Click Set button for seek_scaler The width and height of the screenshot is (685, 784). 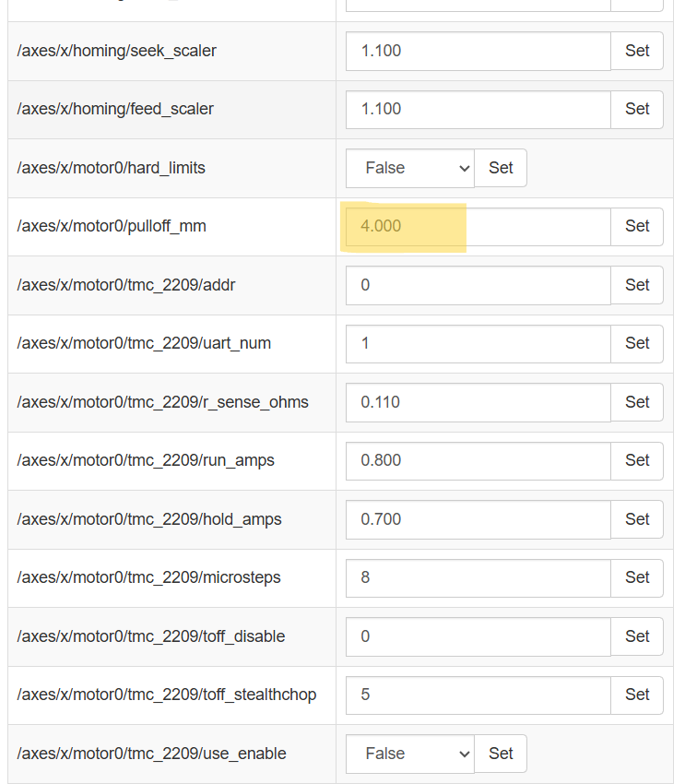pyautogui.click(x=637, y=51)
